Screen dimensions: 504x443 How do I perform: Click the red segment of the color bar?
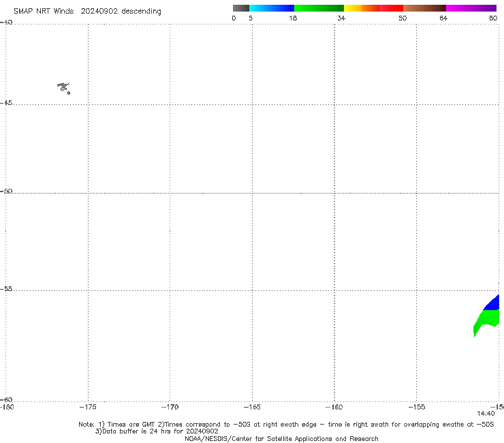[391, 8]
